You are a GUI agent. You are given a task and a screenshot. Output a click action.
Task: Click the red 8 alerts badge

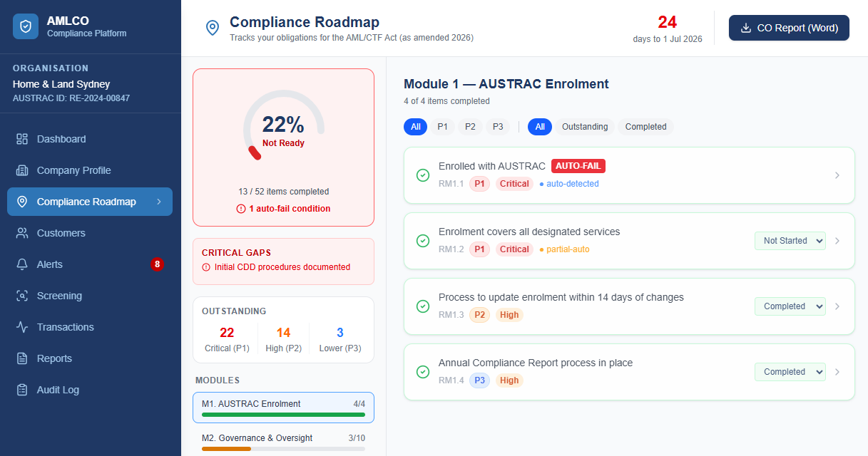[157, 264]
